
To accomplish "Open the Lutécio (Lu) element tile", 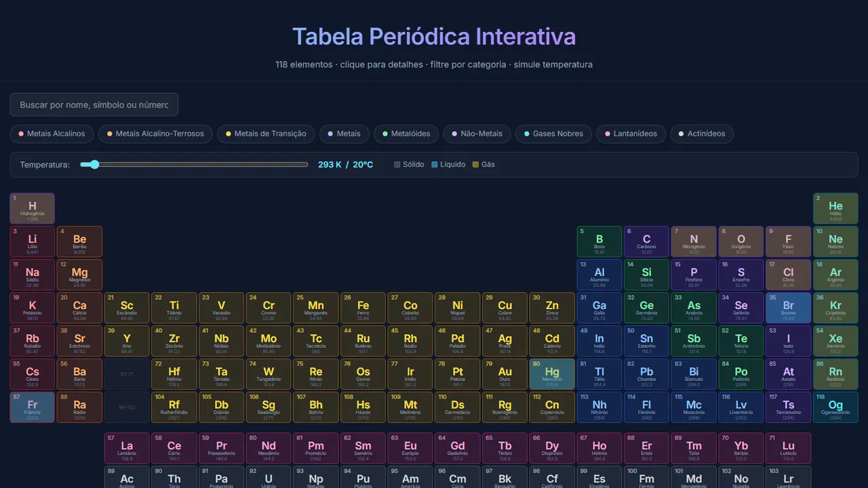I will [x=788, y=449].
